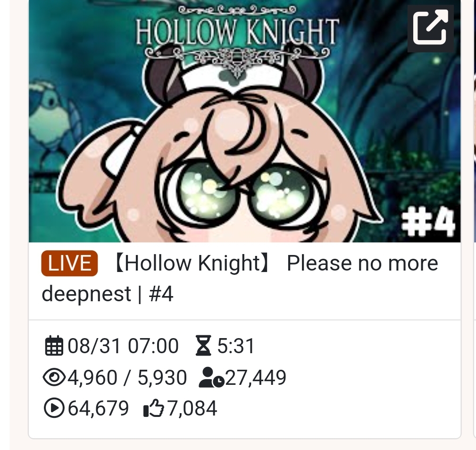Click the eye viewers icon
476x450 pixels.
pos(54,377)
